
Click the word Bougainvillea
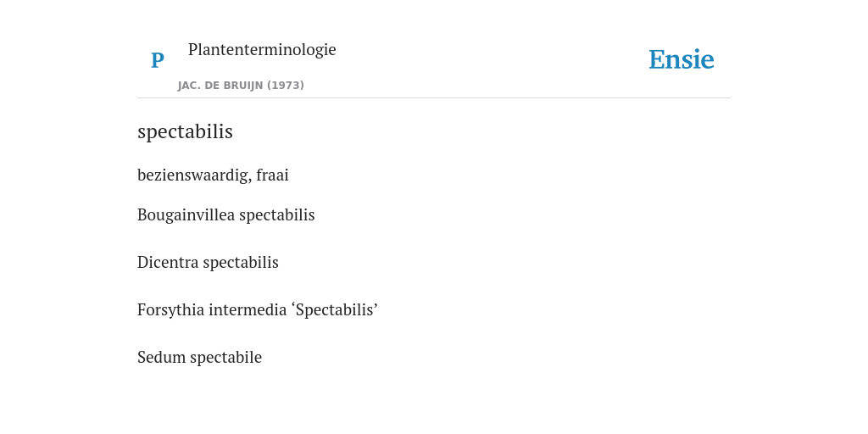pos(186,214)
